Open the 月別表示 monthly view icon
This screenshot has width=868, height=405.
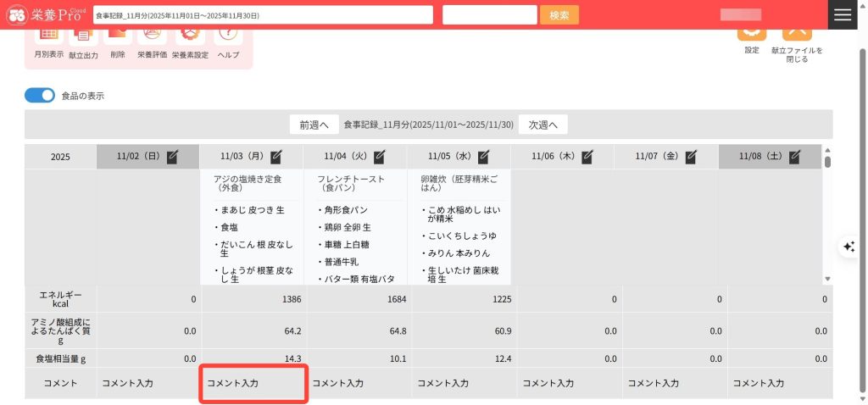click(x=49, y=36)
